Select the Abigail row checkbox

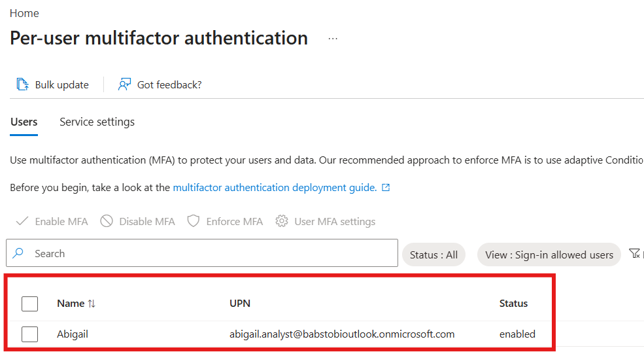point(29,334)
